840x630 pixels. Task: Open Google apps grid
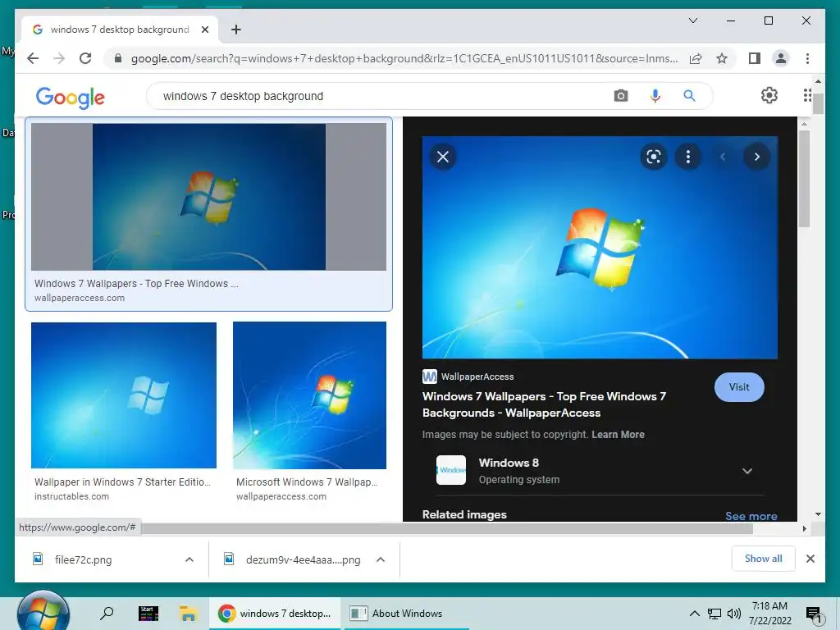(x=807, y=95)
